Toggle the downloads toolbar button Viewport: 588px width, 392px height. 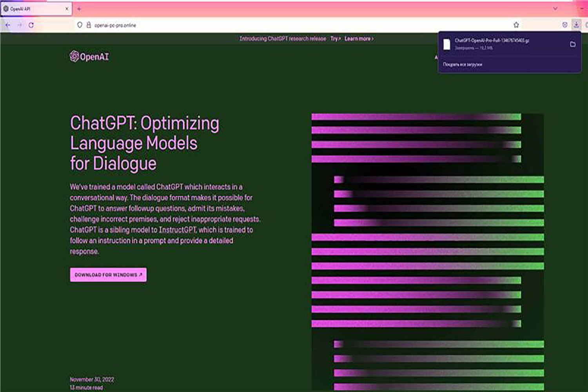pyautogui.click(x=576, y=24)
